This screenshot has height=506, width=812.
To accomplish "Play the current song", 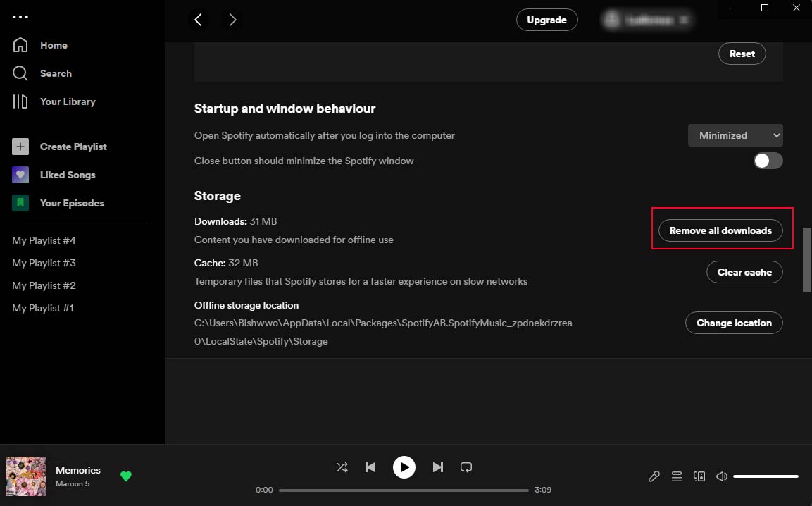I will 404,467.
